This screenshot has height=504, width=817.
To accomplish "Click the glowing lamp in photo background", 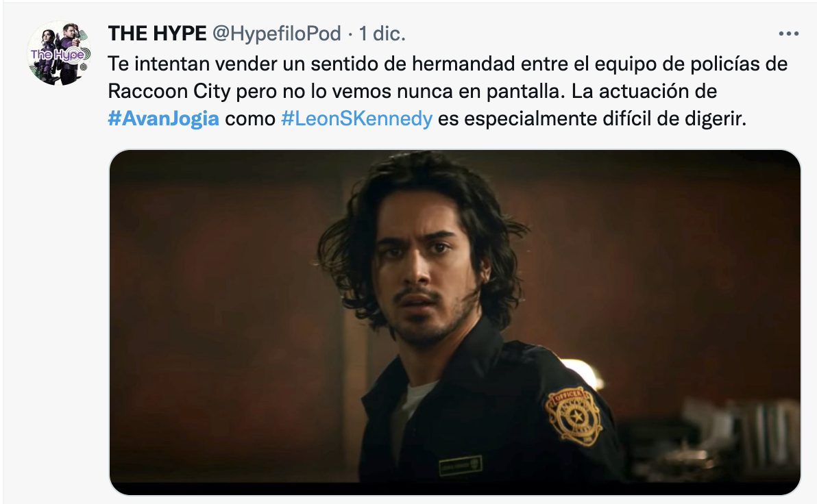I will pyautogui.click(x=581, y=372).
